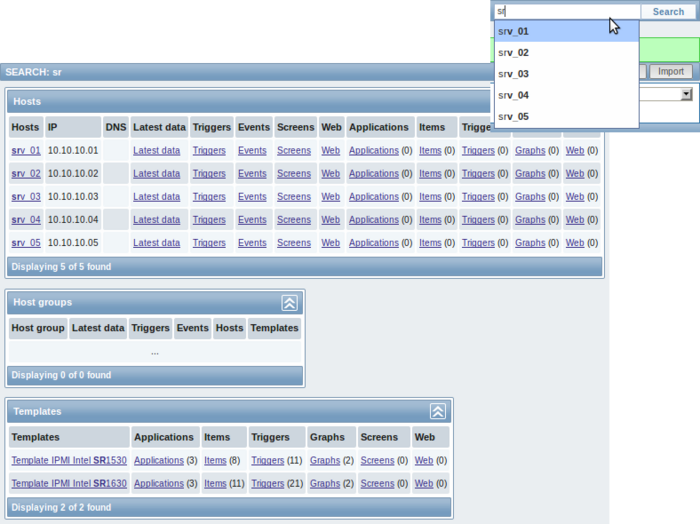Select IP address 10.10.10.01 cell
Screen dimensions: 700x524
click(73, 150)
